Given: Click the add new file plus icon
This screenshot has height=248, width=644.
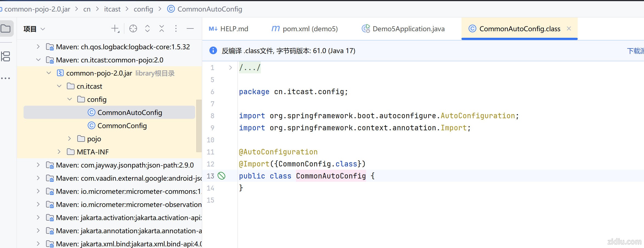Looking at the screenshot, I should (115, 29).
